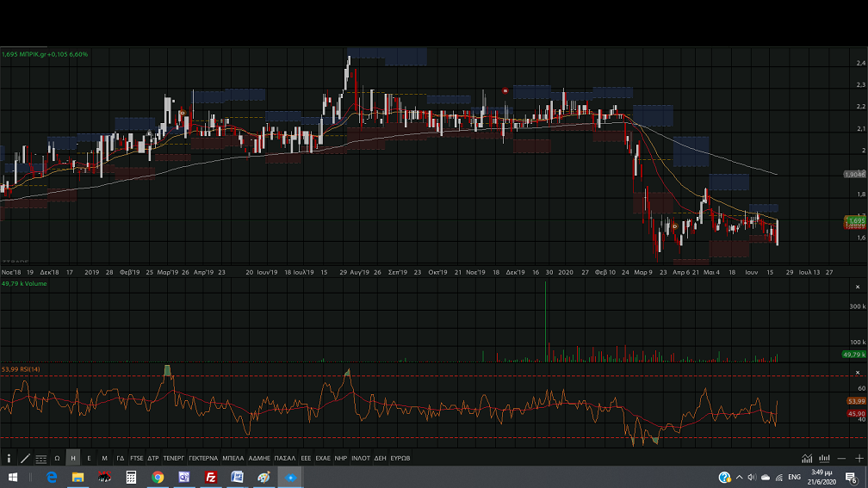Select the Ω timeframe button
Image resolution: width=868 pixels, height=488 pixels.
coord(57,459)
